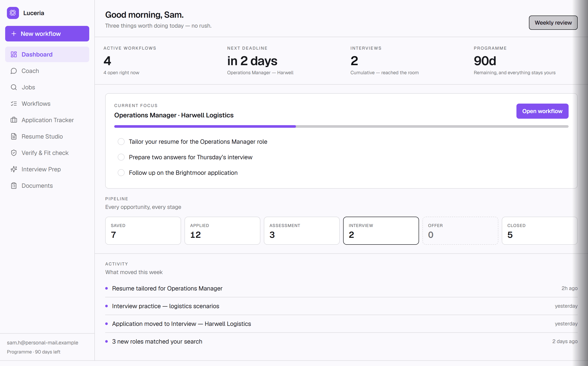Screen dimensions: 588x366
Task: Click the Workflows checklist icon
Action: point(14,104)
